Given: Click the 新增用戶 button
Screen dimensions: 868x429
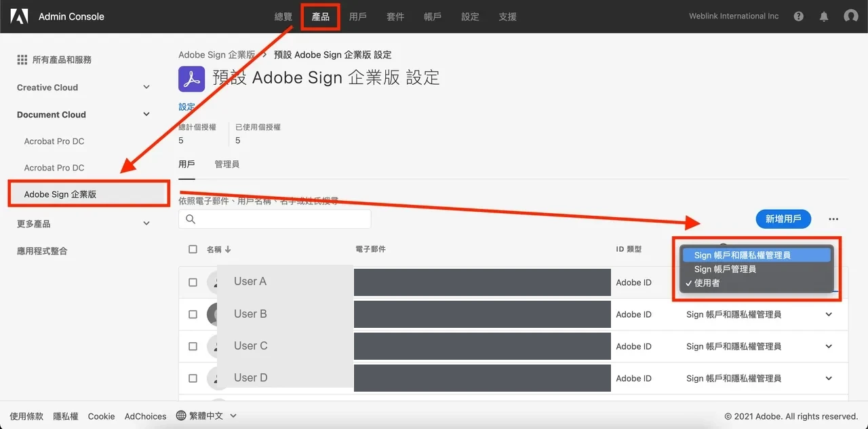Looking at the screenshot, I should (783, 219).
